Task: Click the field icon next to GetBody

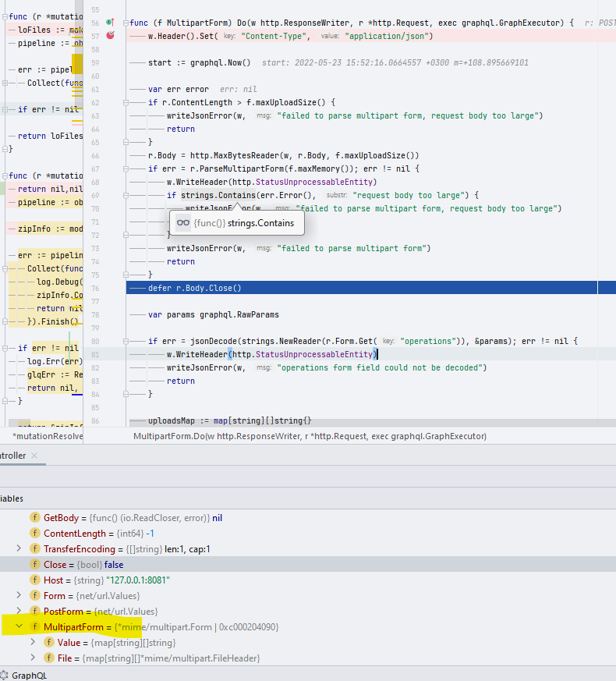Action: pos(35,518)
